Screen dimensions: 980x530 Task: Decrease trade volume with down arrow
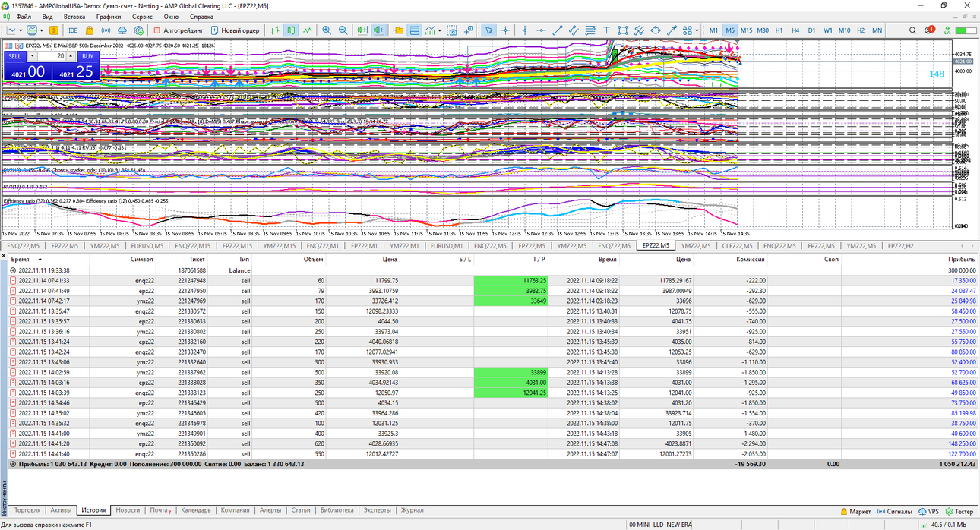point(33,56)
